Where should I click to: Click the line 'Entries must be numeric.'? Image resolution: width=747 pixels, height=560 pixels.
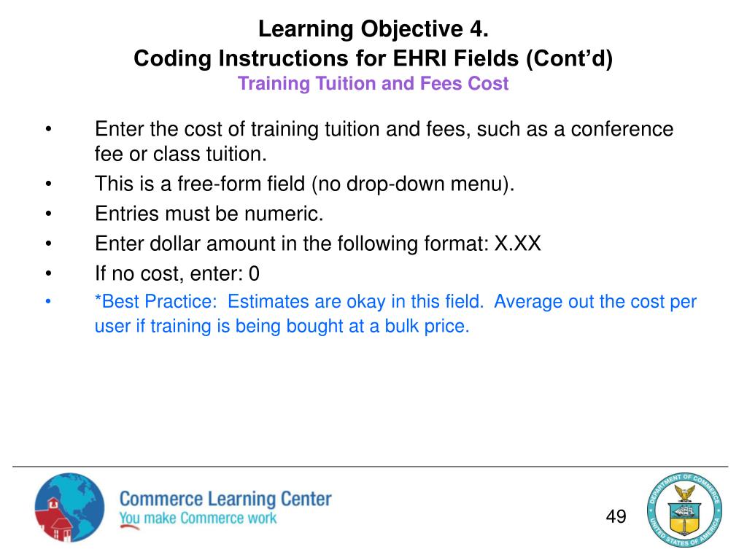[x=209, y=214]
